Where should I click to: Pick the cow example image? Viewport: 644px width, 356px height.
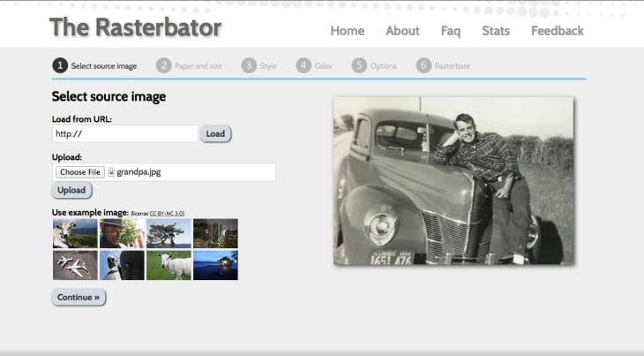coord(75,233)
